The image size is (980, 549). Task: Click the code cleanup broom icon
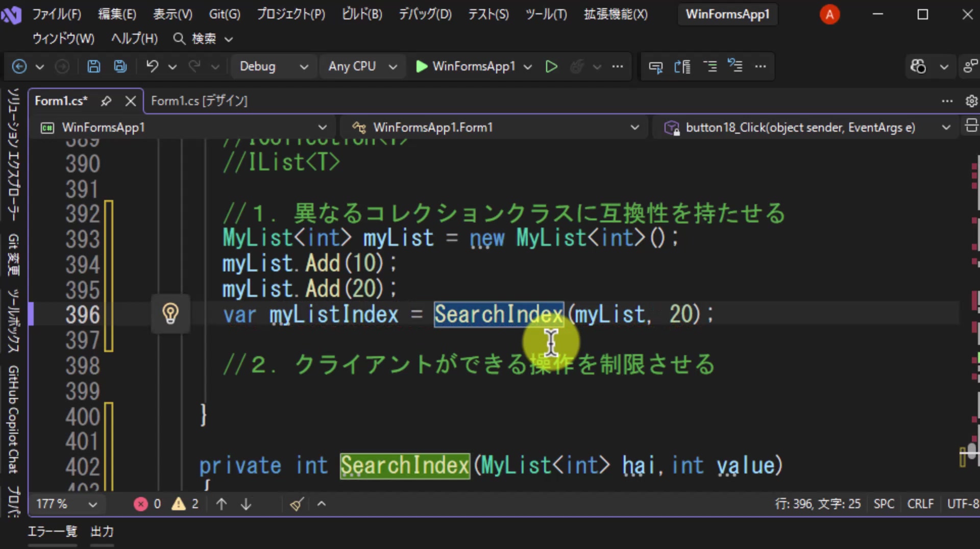click(x=297, y=504)
